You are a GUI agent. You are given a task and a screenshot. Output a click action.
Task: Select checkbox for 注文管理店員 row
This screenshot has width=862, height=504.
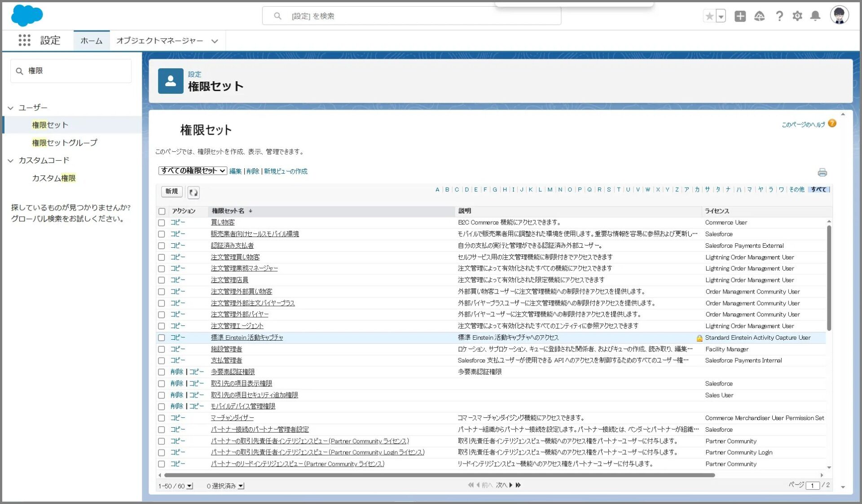point(162,280)
